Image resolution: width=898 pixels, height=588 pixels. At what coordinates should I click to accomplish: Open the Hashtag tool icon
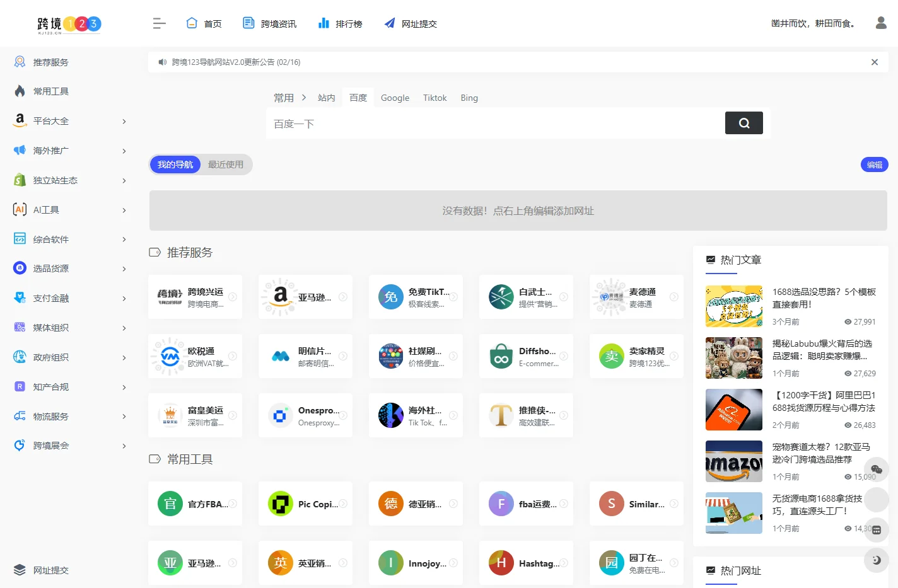pos(501,563)
